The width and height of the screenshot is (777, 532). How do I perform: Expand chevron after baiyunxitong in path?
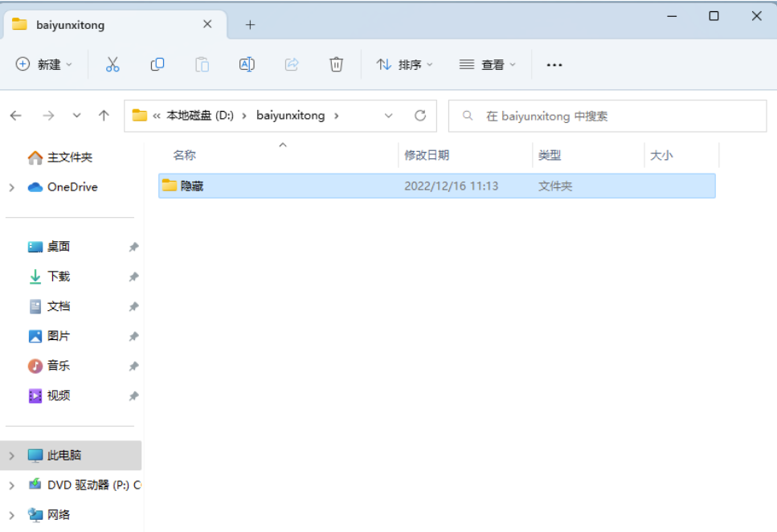pos(337,116)
